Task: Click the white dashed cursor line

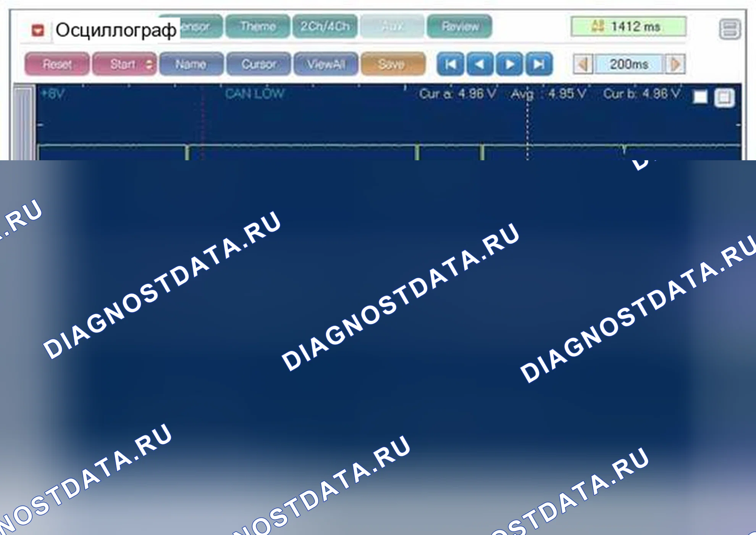Action: [528, 122]
